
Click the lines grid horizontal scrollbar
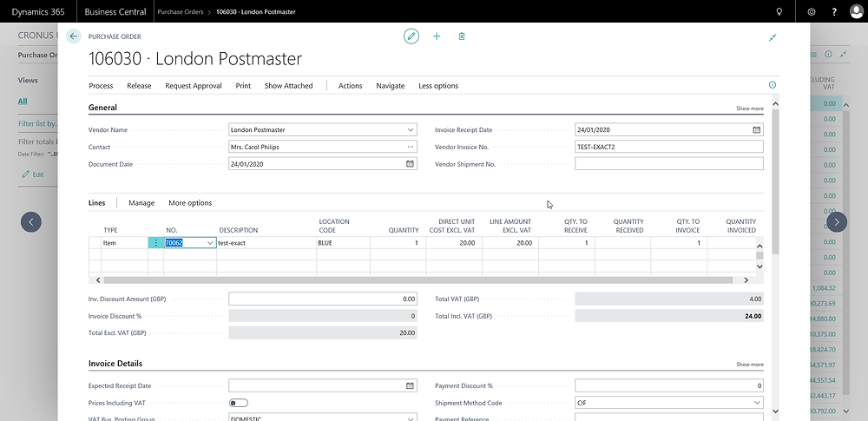(418, 280)
